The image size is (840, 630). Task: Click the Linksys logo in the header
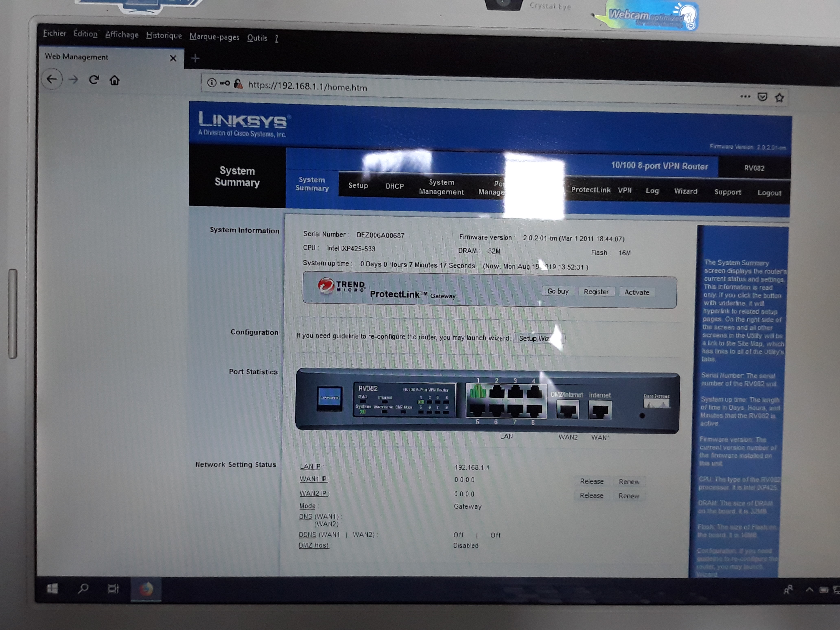click(x=243, y=124)
